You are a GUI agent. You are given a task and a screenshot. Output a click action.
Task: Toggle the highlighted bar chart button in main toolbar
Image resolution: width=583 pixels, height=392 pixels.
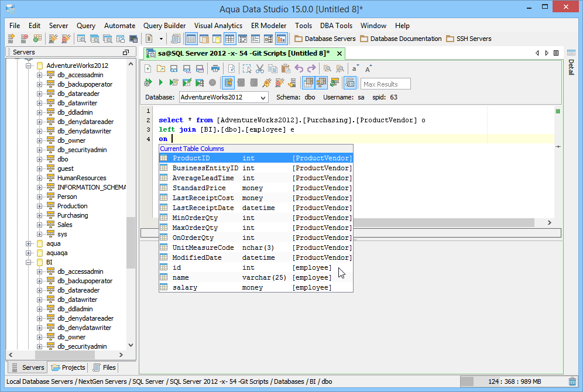(x=281, y=39)
